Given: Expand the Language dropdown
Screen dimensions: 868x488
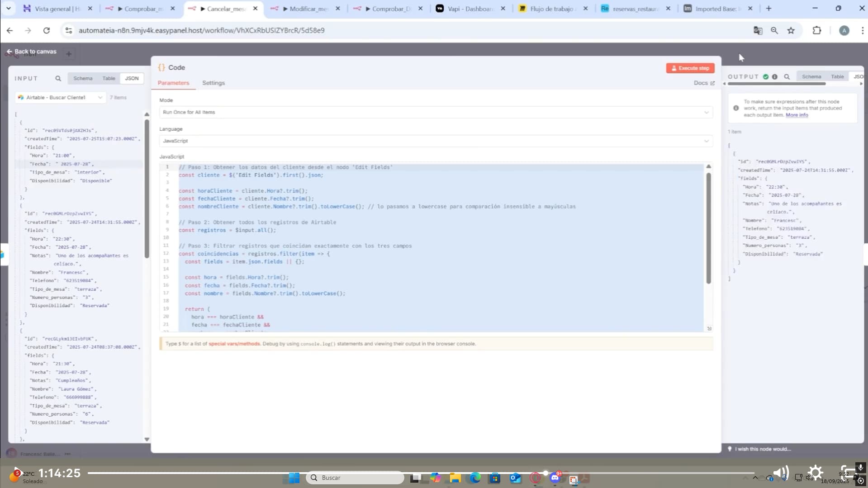Looking at the screenshot, I should (x=436, y=141).
